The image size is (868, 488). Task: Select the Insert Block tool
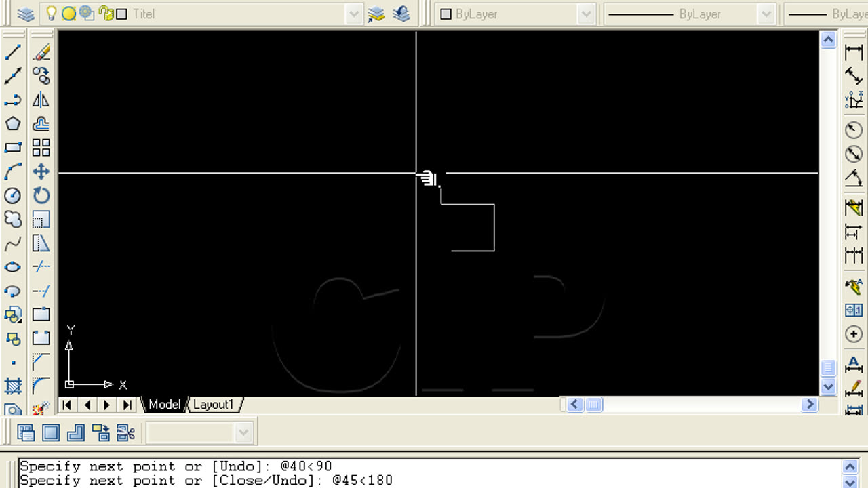tap(13, 314)
